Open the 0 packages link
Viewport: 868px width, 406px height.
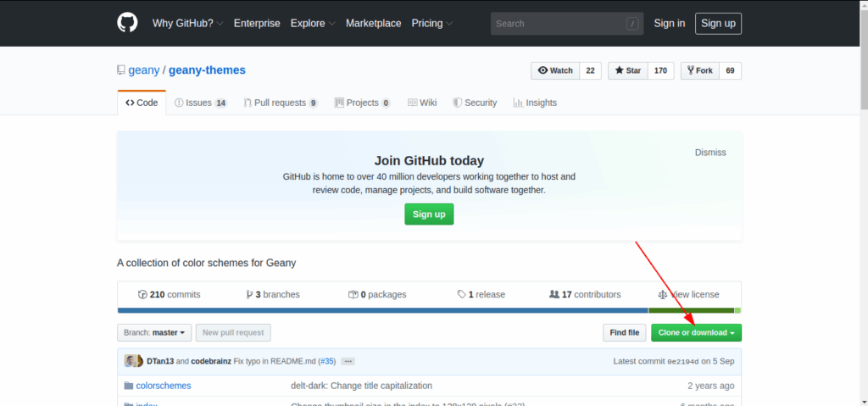pos(377,294)
